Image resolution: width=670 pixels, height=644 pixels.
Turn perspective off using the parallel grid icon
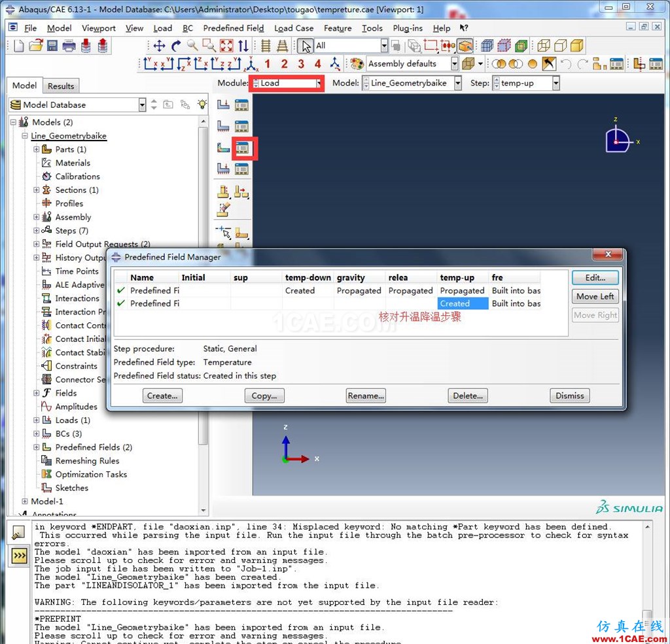pyautogui.click(x=266, y=46)
